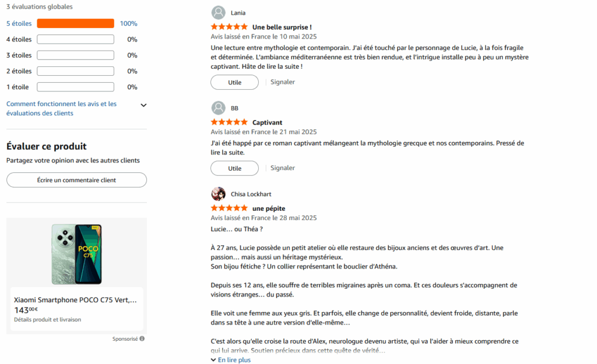The image size is (597, 364).
Task: Click the five-star rating on Lania's review
Action: pos(229,27)
